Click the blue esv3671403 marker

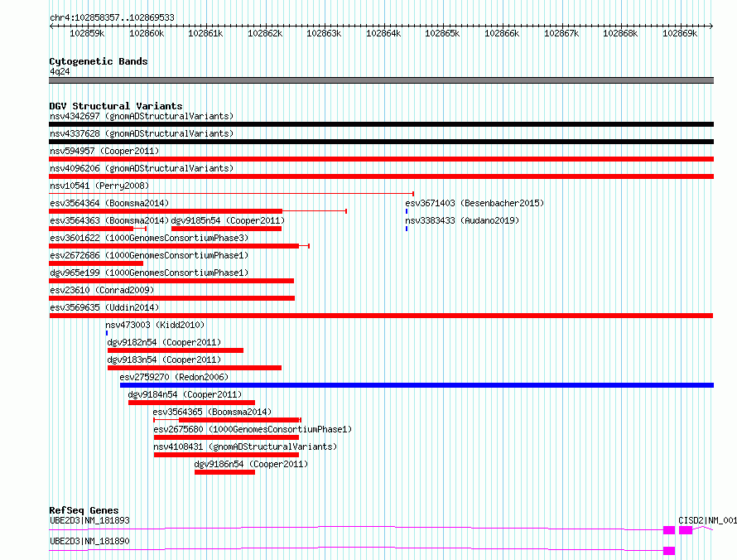(x=407, y=211)
